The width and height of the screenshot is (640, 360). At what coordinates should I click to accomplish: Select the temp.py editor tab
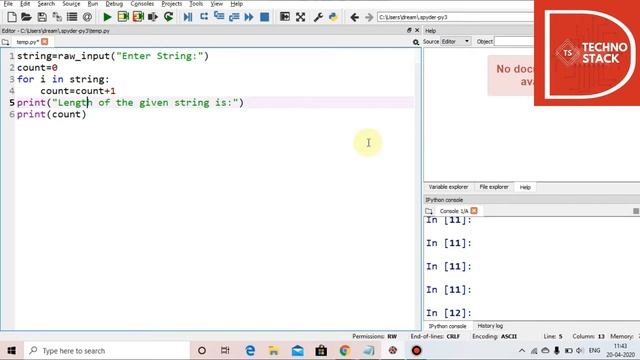click(x=27, y=42)
